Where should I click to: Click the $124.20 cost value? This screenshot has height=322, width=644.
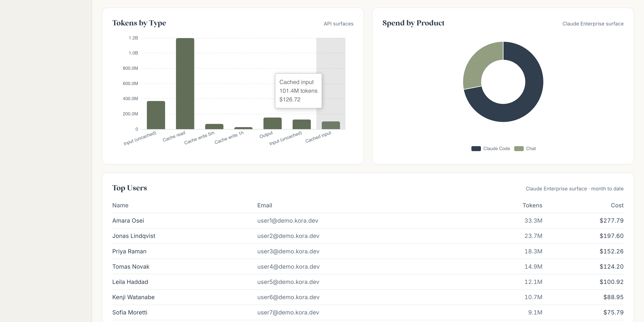(612, 267)
